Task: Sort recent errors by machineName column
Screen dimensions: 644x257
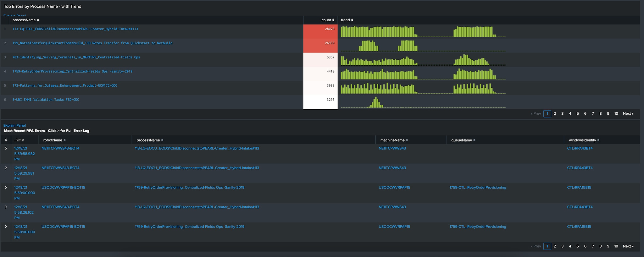Action: [x=394, y=140]
